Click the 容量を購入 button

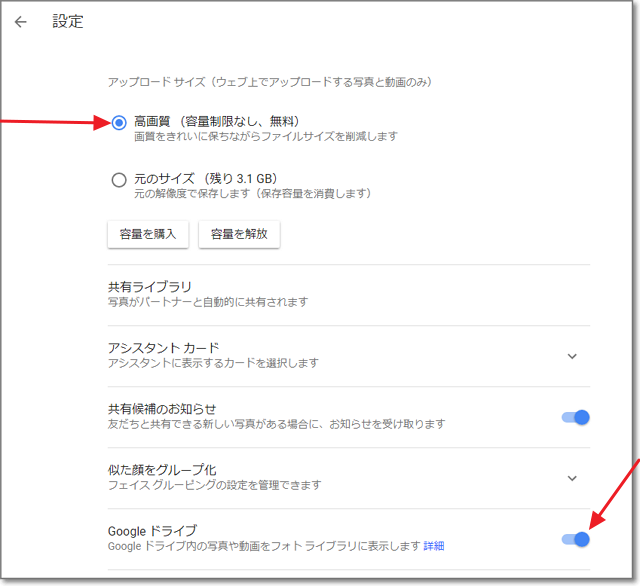pyautogui.click(x=147, y=234)
